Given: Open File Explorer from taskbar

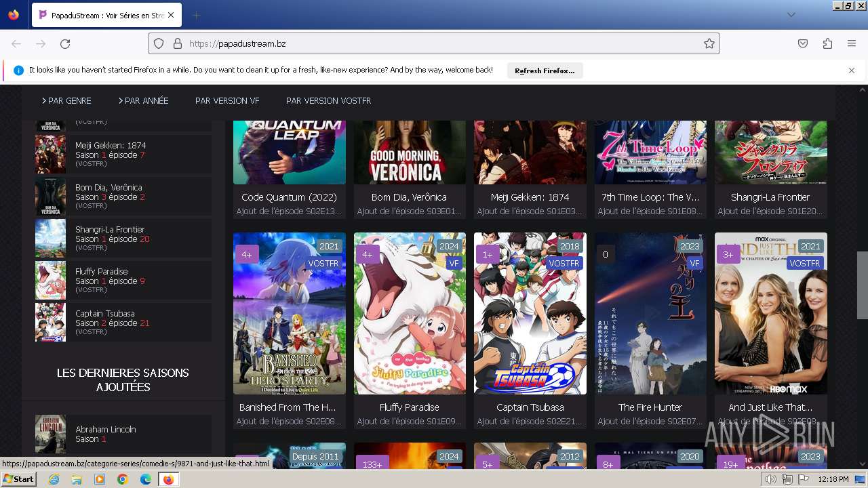Looking at the screenshot, I should [77, 479].
